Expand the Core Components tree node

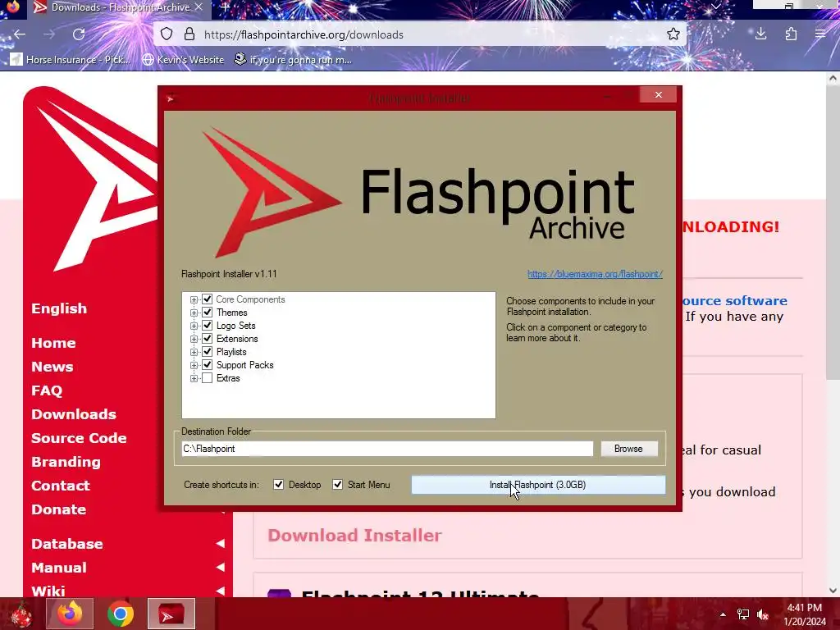194,300
